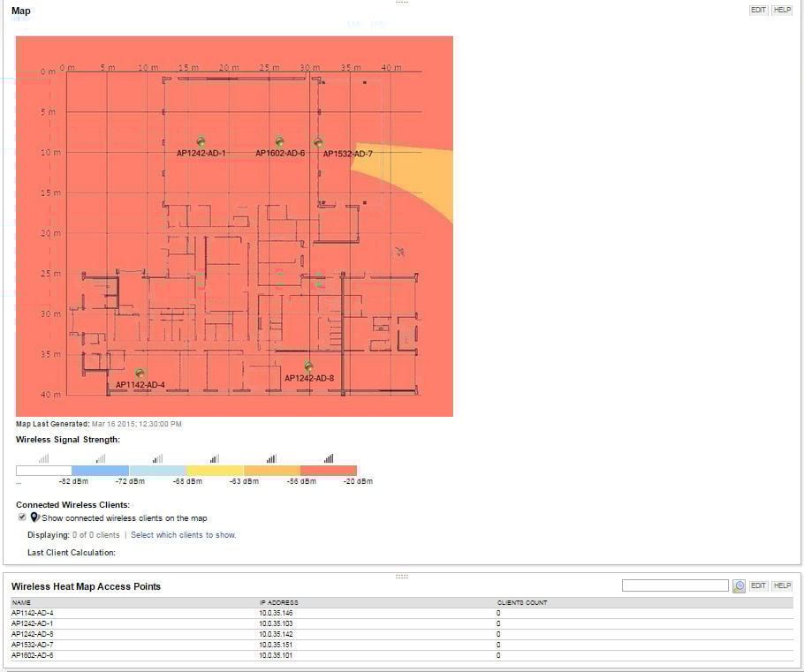This screenshot has height=672, width=804.
Task: Click EDIT button in Map panel
Action: [x=758, y=10]
